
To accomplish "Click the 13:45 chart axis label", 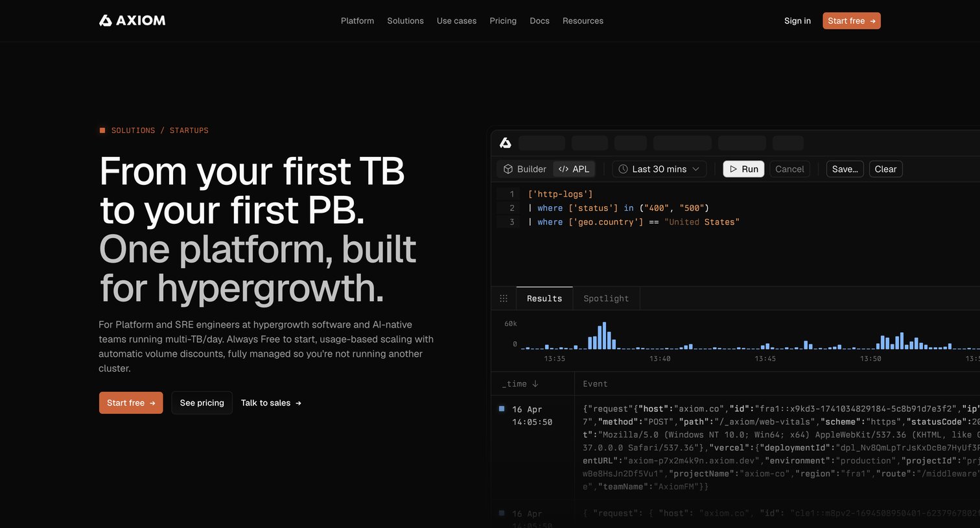I will click(x=765, y=359).
